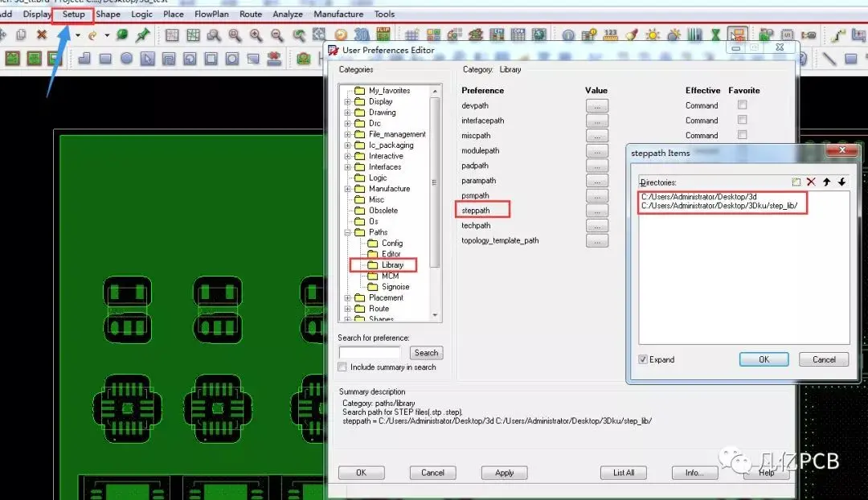Expand the Display category node
Screen dimensions: 868x500
[x=348, y=102]
